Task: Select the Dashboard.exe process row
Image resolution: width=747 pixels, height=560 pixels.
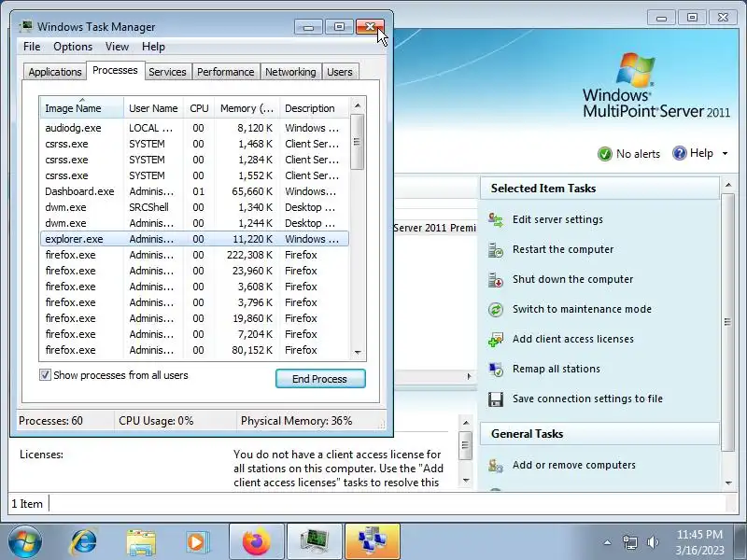Action: pyautogui.click(x=195, y=191)
